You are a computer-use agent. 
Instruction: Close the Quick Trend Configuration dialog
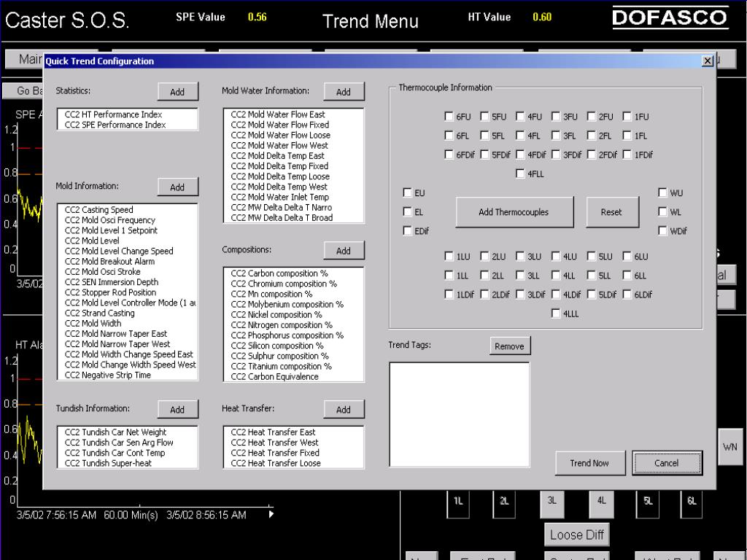coord(708,61)
